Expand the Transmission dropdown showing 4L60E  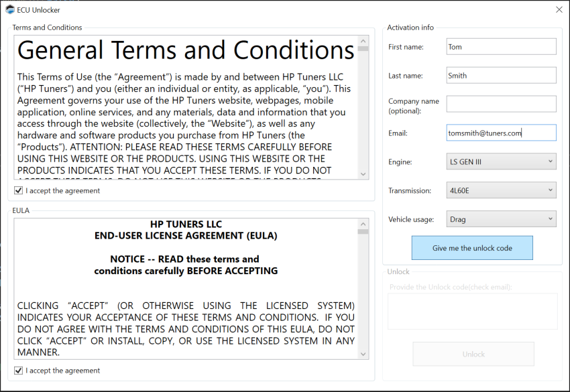(x=501, y=190)
